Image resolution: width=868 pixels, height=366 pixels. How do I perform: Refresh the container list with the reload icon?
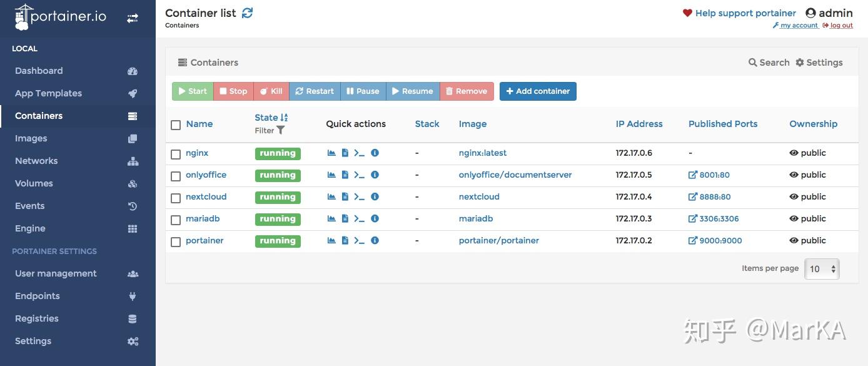(x=248, y=13)
